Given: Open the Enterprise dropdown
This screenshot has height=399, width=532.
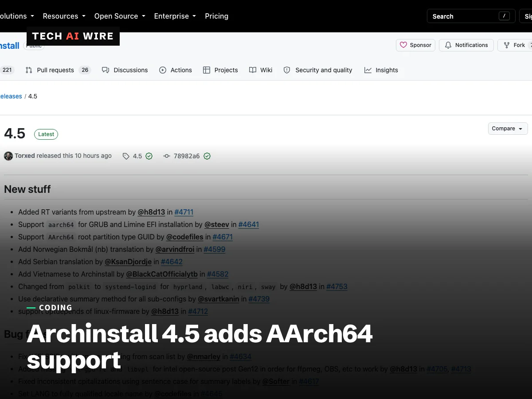Looking at the screenshot, I should click(x=175, y=16).
